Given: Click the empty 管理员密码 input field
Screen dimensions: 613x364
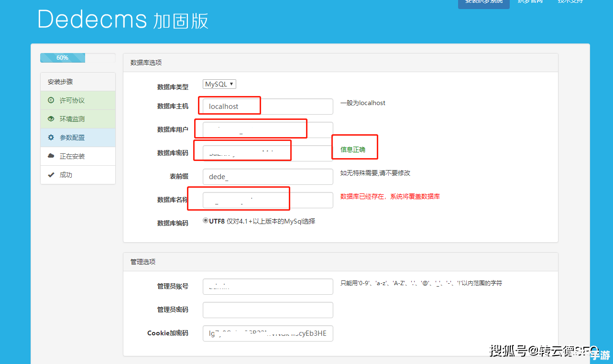Looking at the screenshot, I should coord(268,310).
